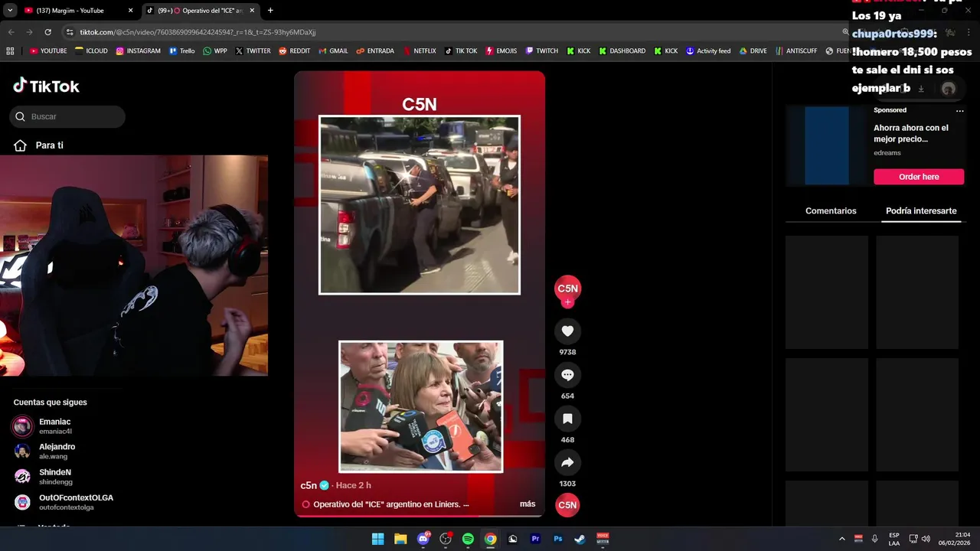Open the Chrome apps grid icon
The height and width of the screenshot is (551, 980).
(x=10, y=51)
